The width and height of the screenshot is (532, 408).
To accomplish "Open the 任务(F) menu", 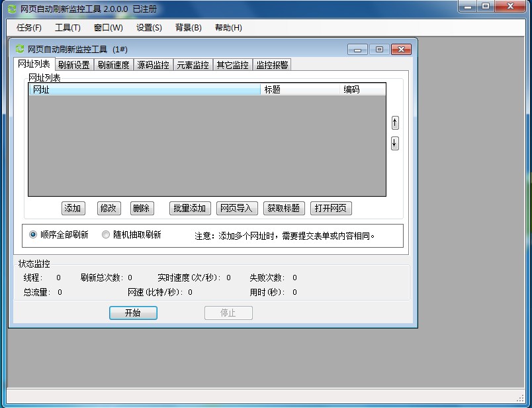I will 29,28.
